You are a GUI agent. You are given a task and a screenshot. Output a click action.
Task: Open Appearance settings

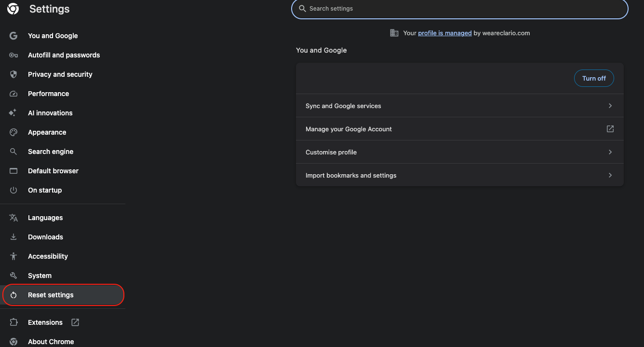point(47,132)
